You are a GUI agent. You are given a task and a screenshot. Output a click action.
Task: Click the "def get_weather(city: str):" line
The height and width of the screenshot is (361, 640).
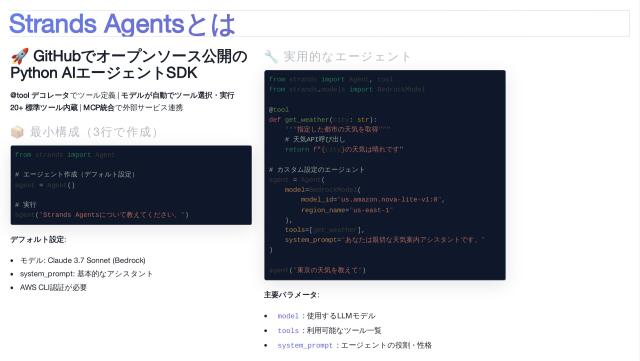[323, 120]
